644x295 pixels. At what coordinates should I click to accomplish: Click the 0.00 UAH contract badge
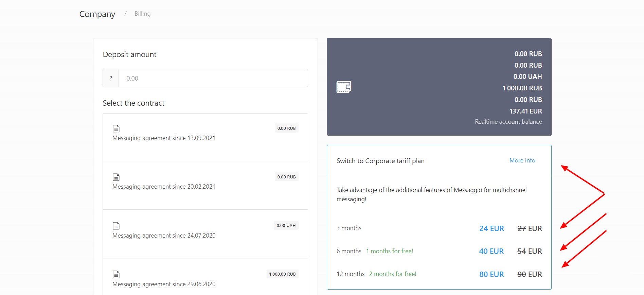tap(286, 225)
